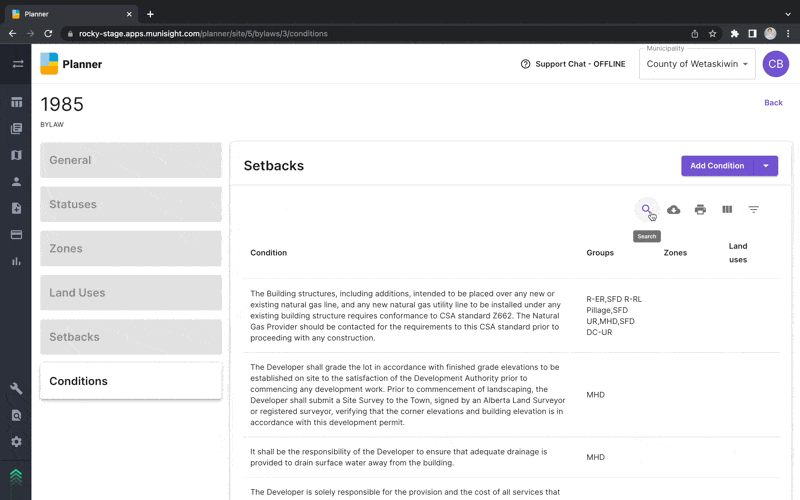Toggle the browser side panel icon

click(x=752, y=34)
